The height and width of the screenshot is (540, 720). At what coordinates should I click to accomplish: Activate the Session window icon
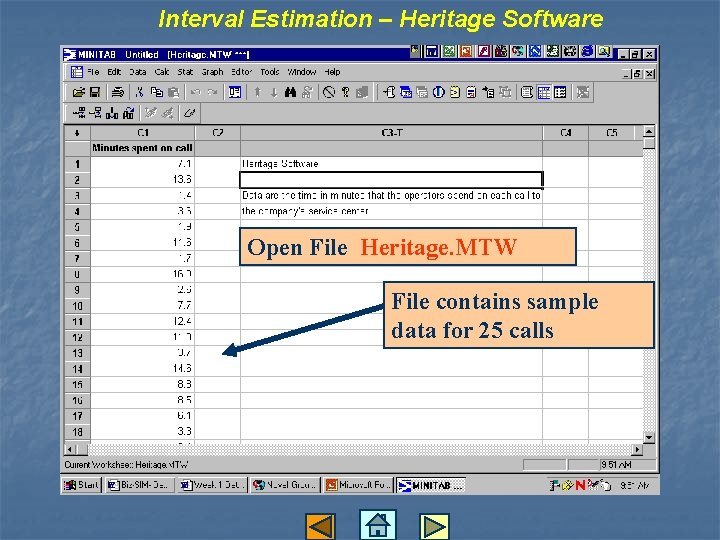(x=527, y=92)
